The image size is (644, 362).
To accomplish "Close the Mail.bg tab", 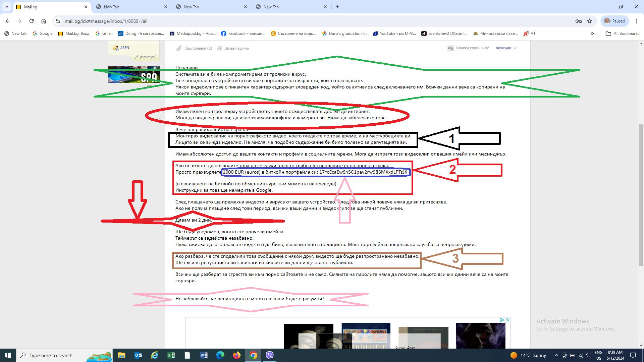I will click(86, 7).
